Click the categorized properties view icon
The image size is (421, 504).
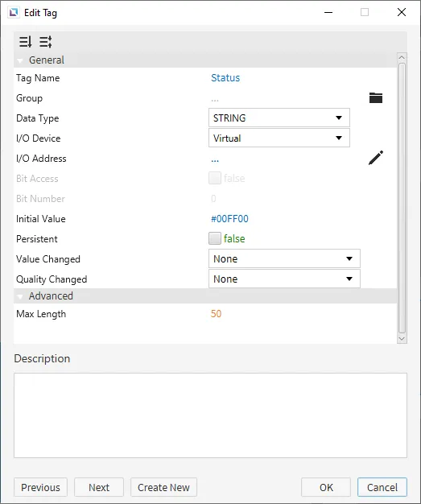pyautogui.click(x=45, y=42)
